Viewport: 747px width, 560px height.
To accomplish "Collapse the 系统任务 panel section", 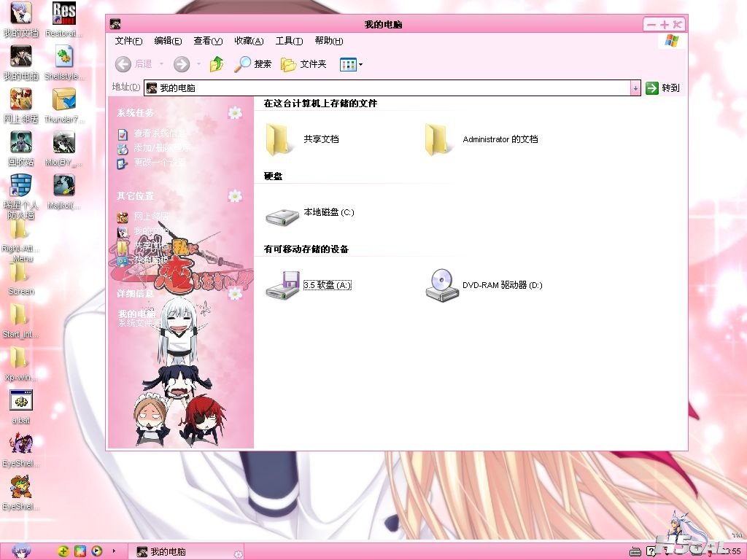I will (235, 112).
